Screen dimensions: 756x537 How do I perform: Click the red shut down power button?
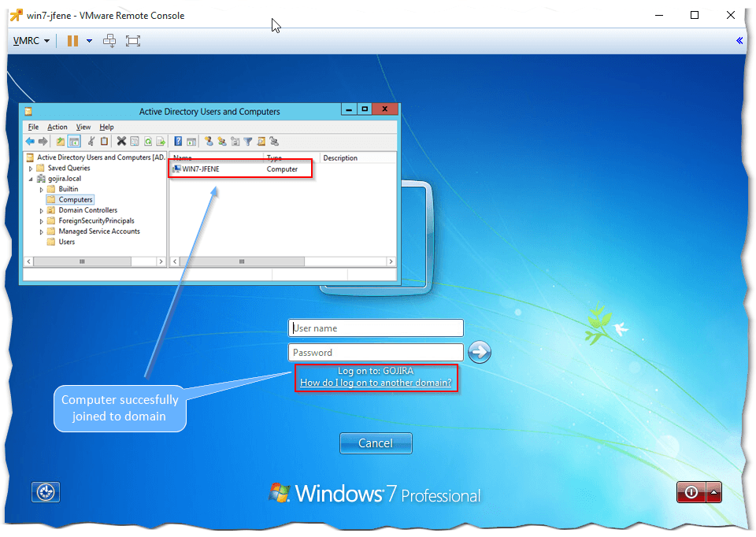(691, 492)
